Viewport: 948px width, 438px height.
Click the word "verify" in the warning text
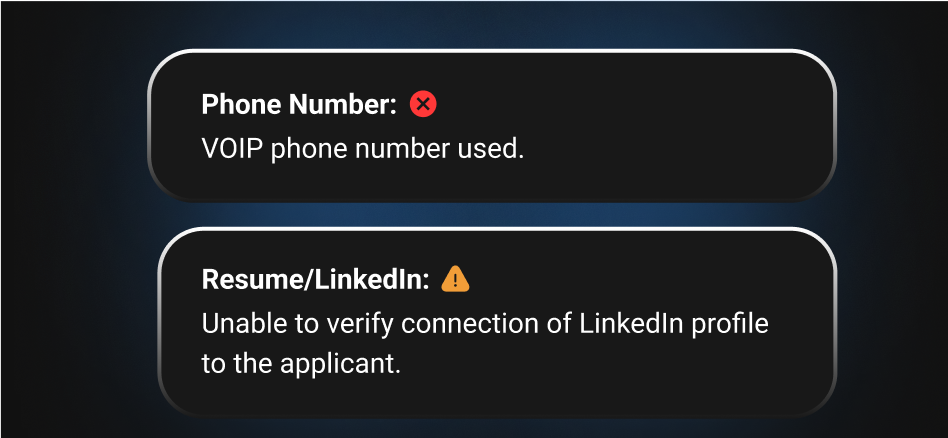[323, 325]
